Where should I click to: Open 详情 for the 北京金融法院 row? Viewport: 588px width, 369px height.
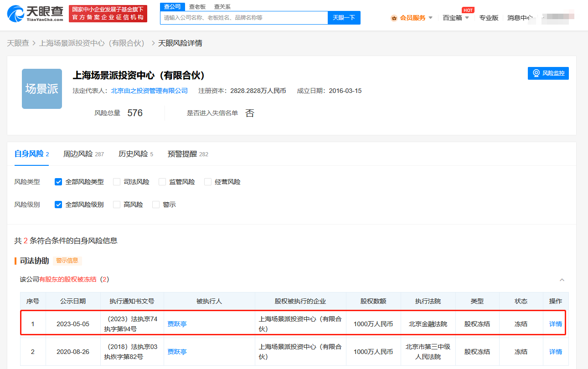[556, 324]
